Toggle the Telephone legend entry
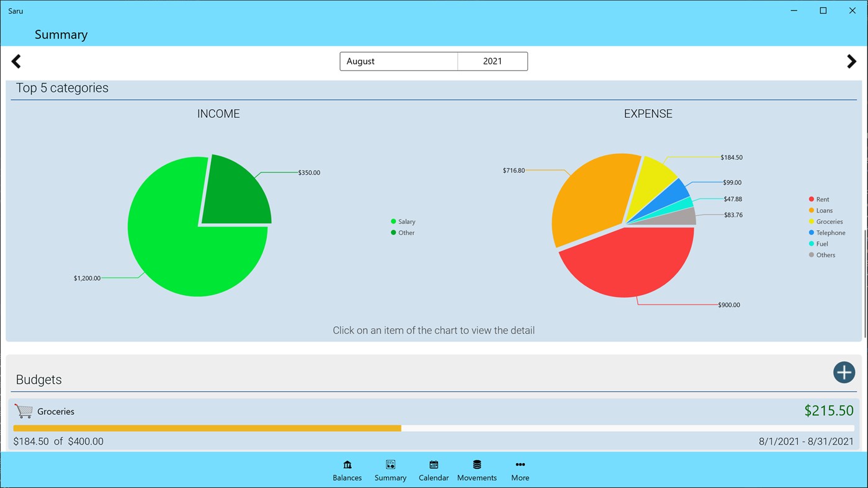 [x=829, y=233]
